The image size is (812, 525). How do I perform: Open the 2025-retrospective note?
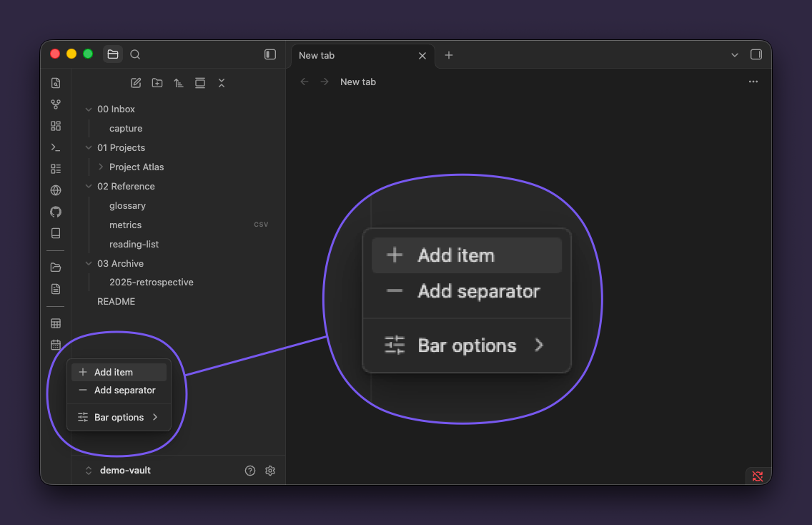pyautogui.click(x=152, y=283)
